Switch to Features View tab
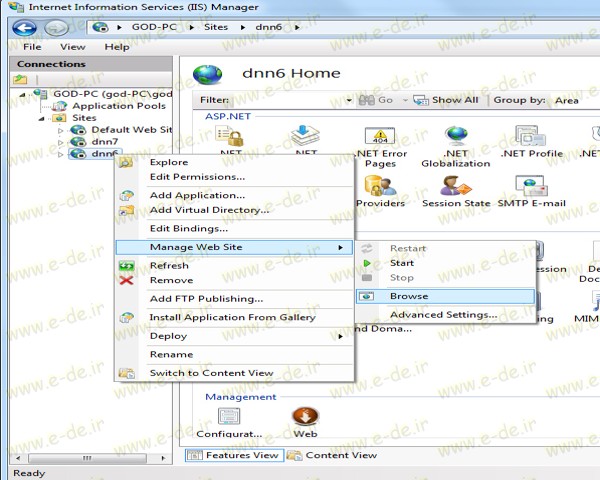Image resolution: width=600 pixels, height=480 pixels. pyautogui.click(x=234, y=455)
